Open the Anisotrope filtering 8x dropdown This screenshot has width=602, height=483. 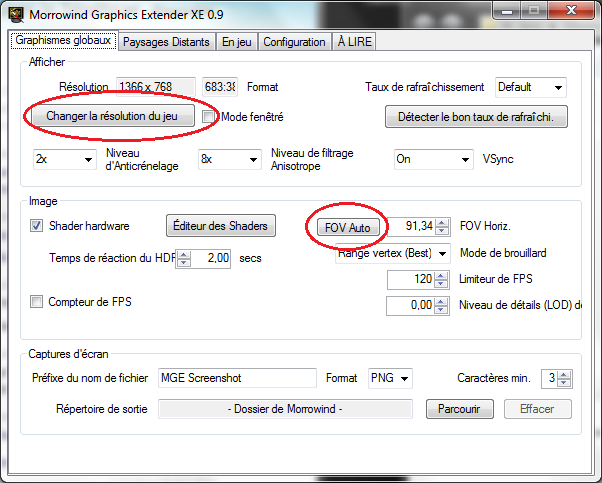[229, 159]
